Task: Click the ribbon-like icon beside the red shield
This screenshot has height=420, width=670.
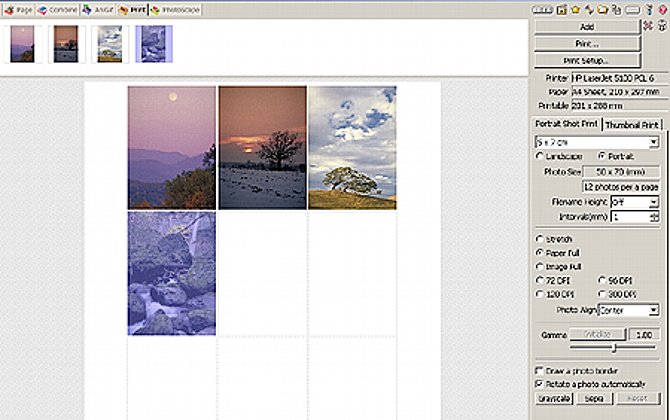Action: click(649, 9)
